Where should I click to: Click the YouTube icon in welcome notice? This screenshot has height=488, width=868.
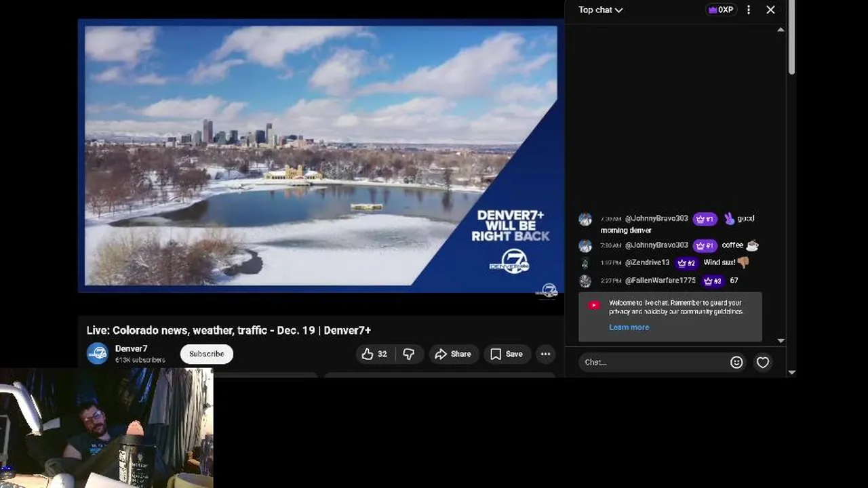coord(594,306)
